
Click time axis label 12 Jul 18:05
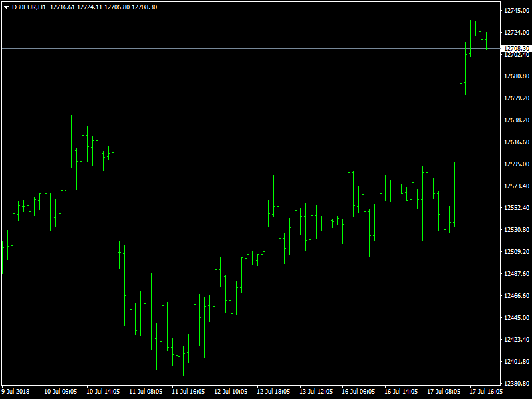pyautogui.click(x=273, y=392)
